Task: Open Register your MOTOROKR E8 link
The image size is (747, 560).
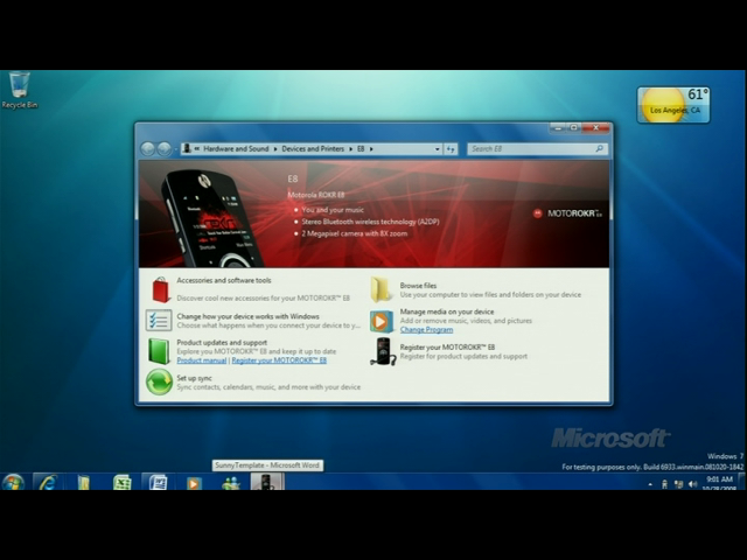Action: [279, 360]
